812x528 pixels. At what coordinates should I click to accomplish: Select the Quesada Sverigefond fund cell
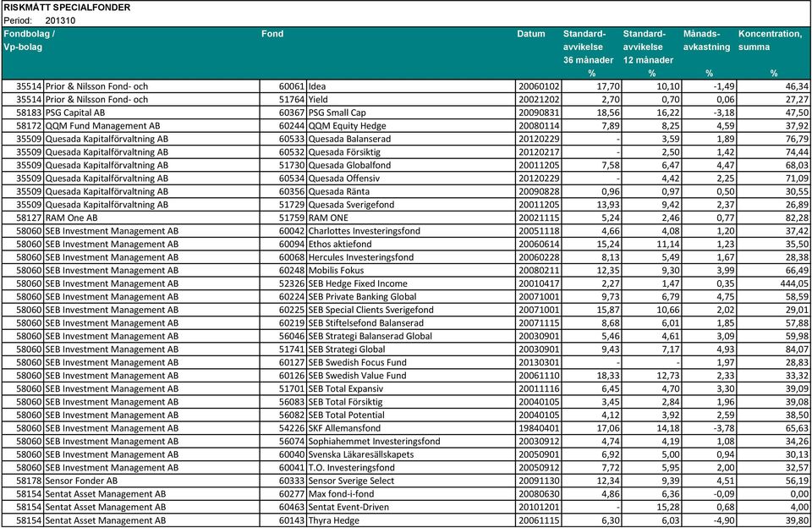click(412, 205)
